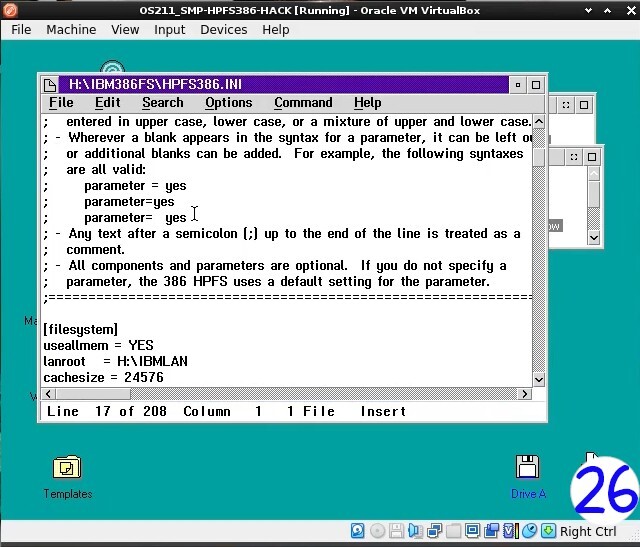The image size is (640, 547).
Task: Open VirtualBox File menu
Action: click(x=21, y=29)
